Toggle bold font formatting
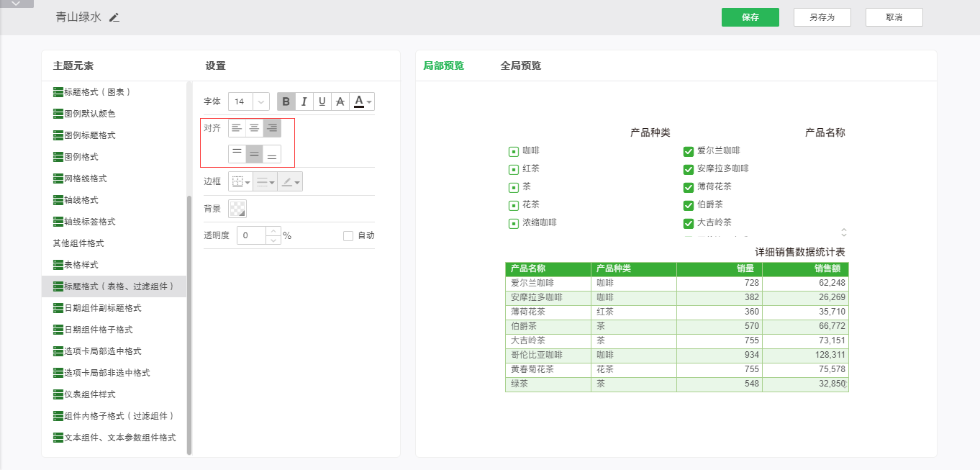This screenshot has width=980, height=470. point(286,101)
